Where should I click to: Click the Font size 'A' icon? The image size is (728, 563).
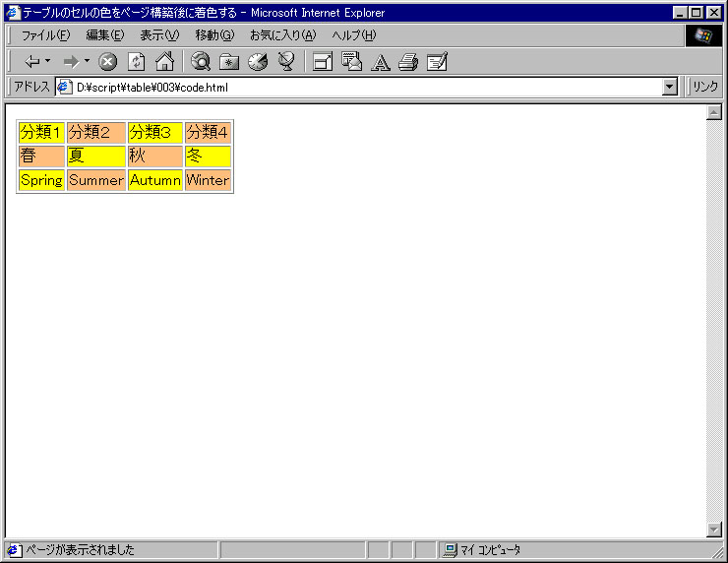[381, 62]
